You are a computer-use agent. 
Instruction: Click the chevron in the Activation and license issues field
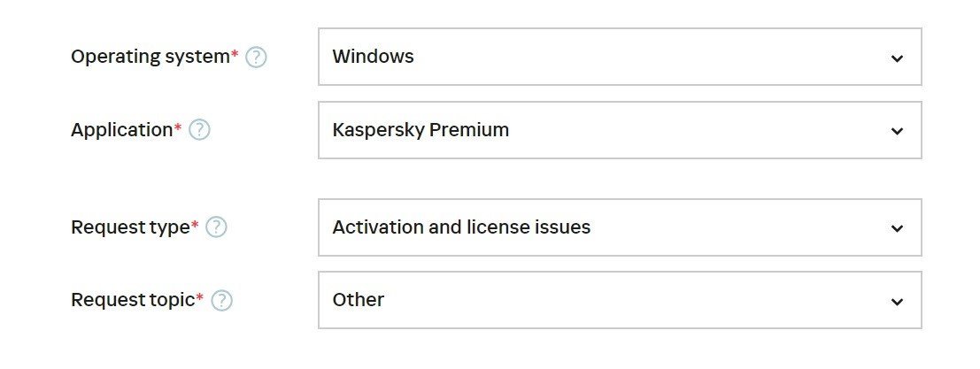point(897,228)
